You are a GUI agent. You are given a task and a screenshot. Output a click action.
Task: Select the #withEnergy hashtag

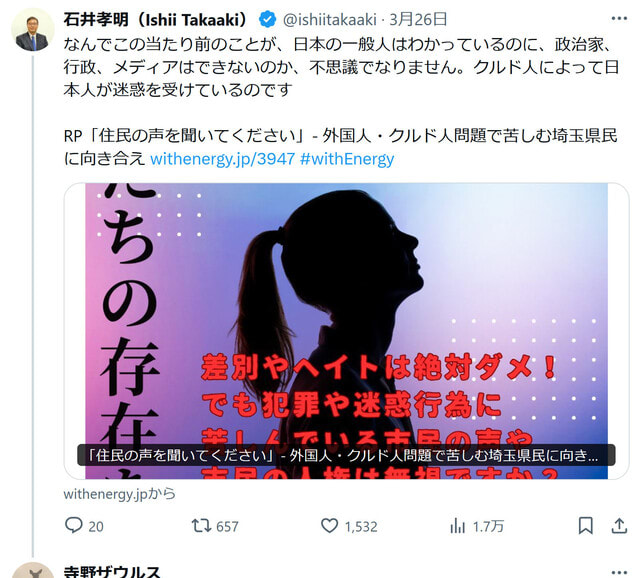coord(347,159)
